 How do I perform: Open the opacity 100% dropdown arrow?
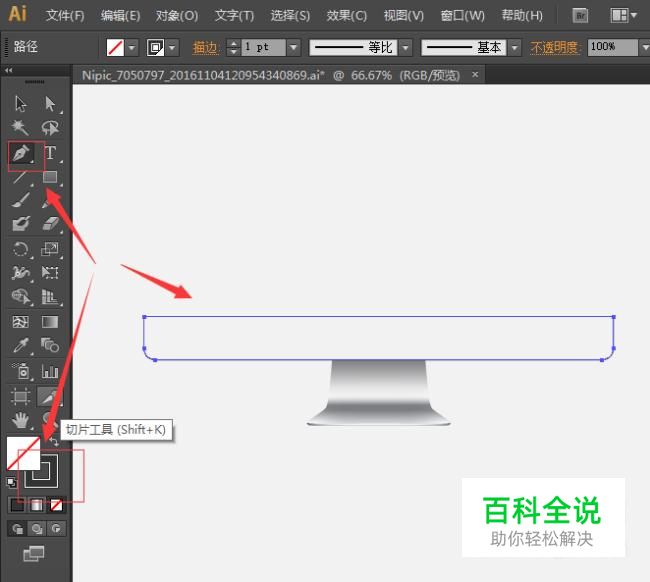(x=645, y=47)
